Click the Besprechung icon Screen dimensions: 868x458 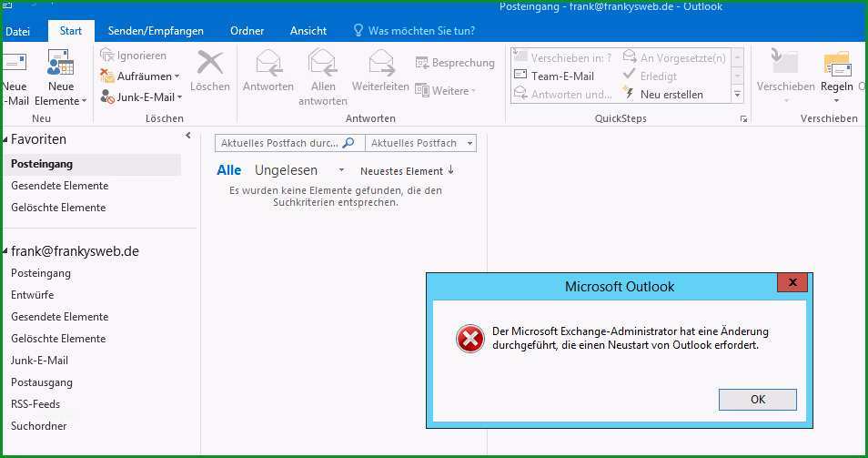click(422, 63)
